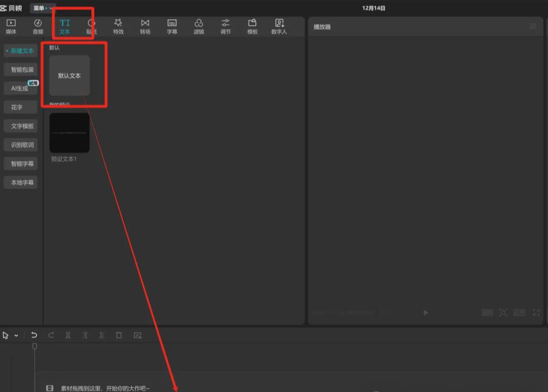Enter fullscreen preview mode
This screenshot has height=392, width=548.
536,313
